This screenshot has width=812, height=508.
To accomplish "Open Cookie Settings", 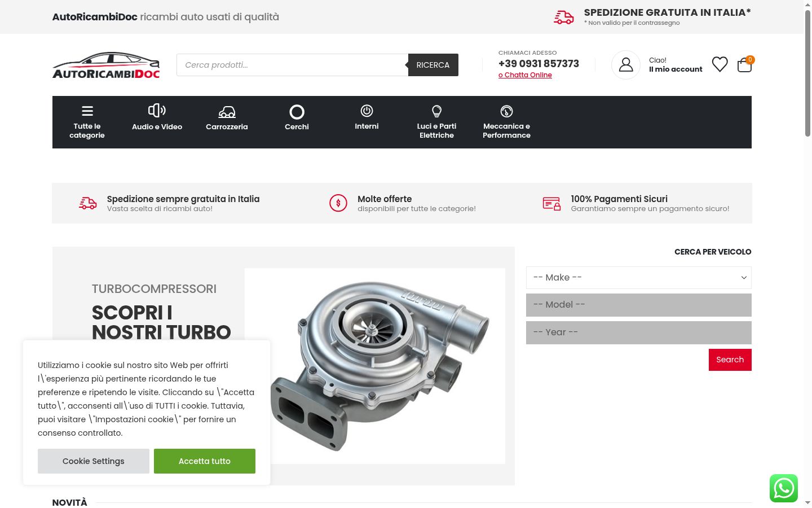I will (x=94, y=461).
